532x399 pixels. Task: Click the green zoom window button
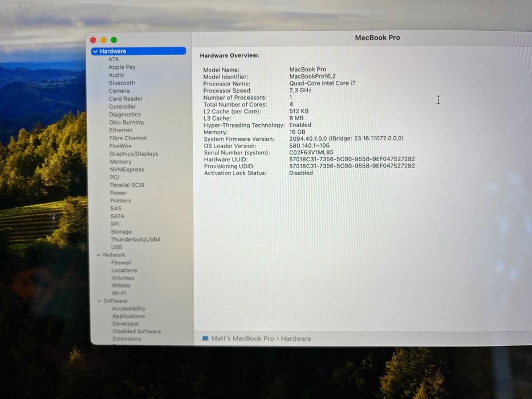pos(114,40)
